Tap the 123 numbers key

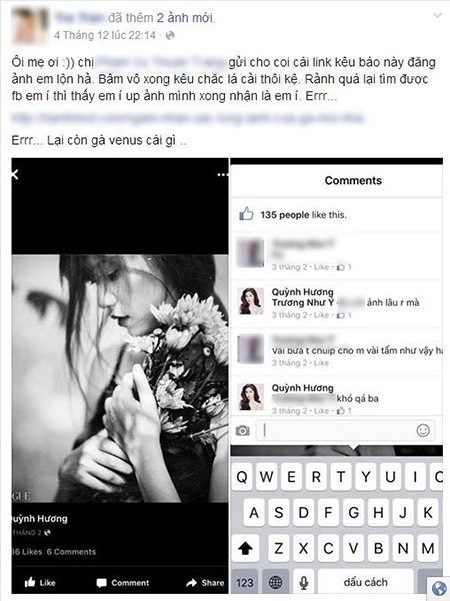[x=245, y=583]
